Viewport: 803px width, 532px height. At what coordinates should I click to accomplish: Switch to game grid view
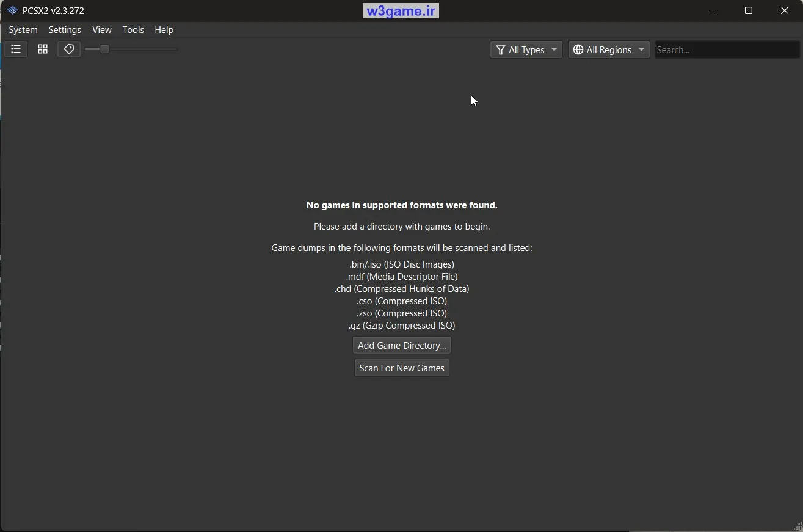[43, 49]
